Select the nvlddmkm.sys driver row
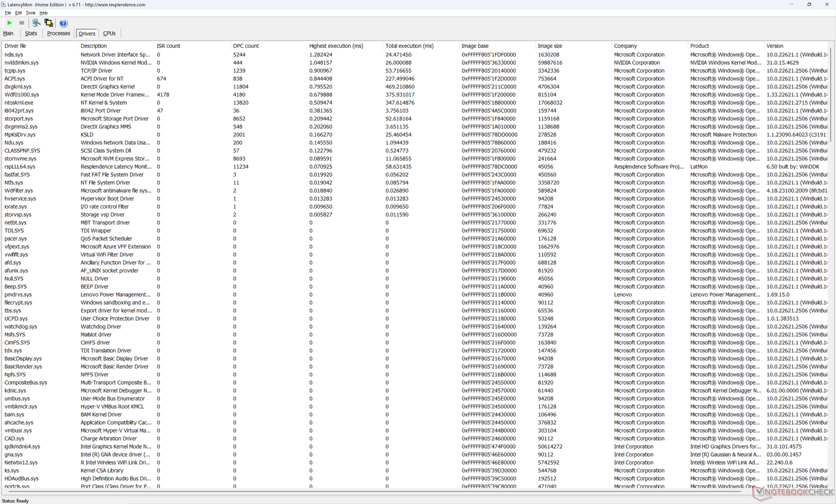This screenshot has height=504, width=836. click(415, 63)
